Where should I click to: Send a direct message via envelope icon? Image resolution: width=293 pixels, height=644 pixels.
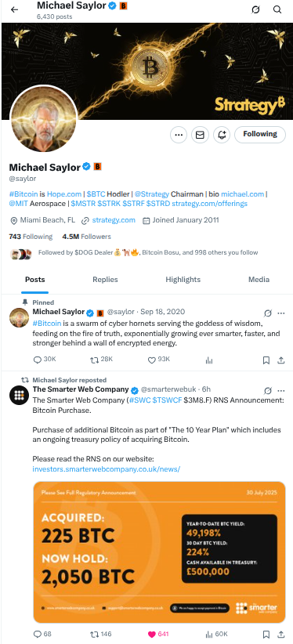click(x=200, y=135)
